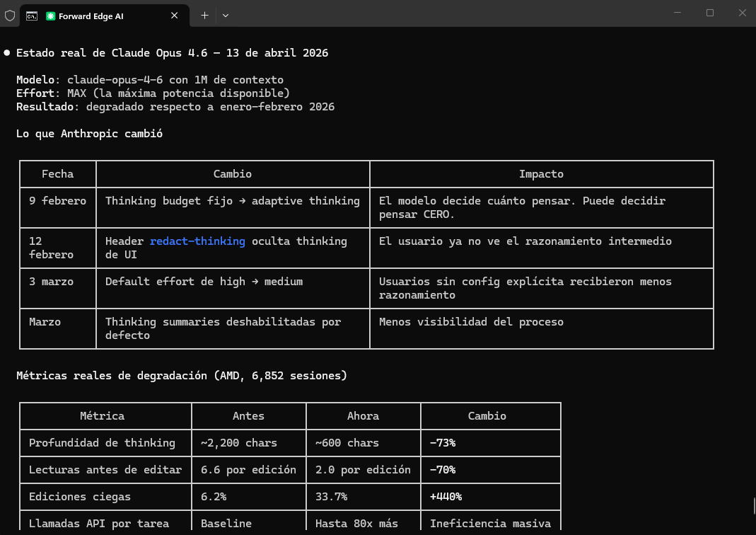Click the shield icon in the title bar
This screenshot has width=756, height=535.
10,16
